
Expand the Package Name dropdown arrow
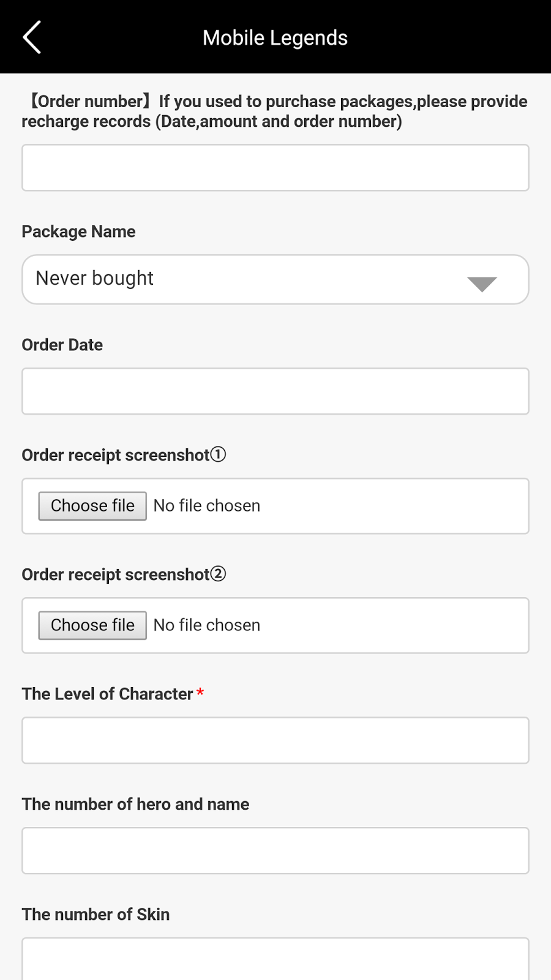coord(482,284)
